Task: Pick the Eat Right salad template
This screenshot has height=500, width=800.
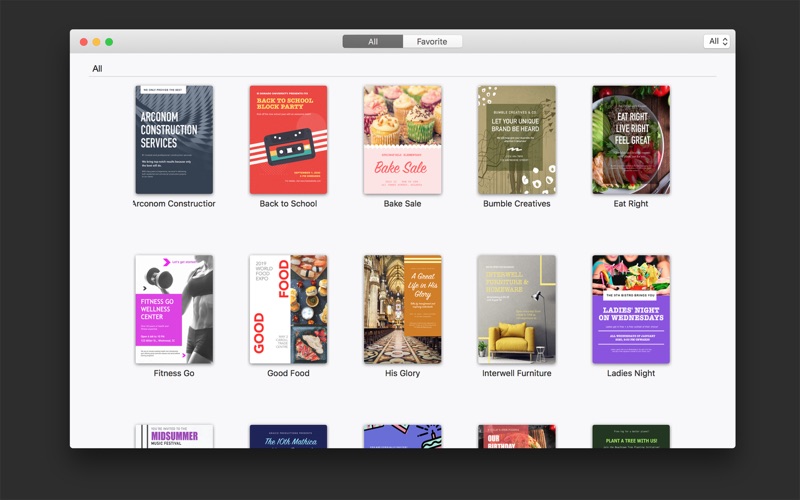Action: click(x=631, y=140)
